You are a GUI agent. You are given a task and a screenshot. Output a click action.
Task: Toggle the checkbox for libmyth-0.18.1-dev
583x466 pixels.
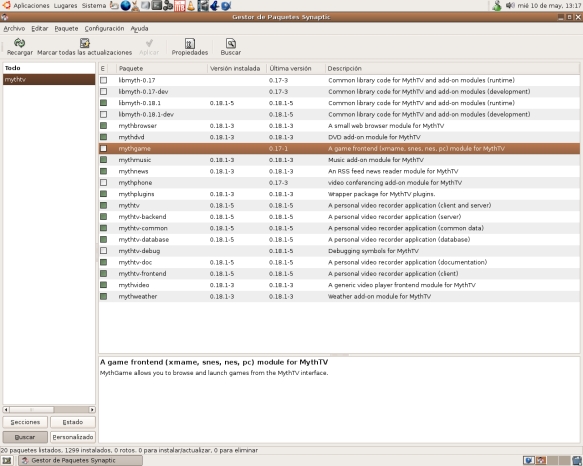coord(103,114)
